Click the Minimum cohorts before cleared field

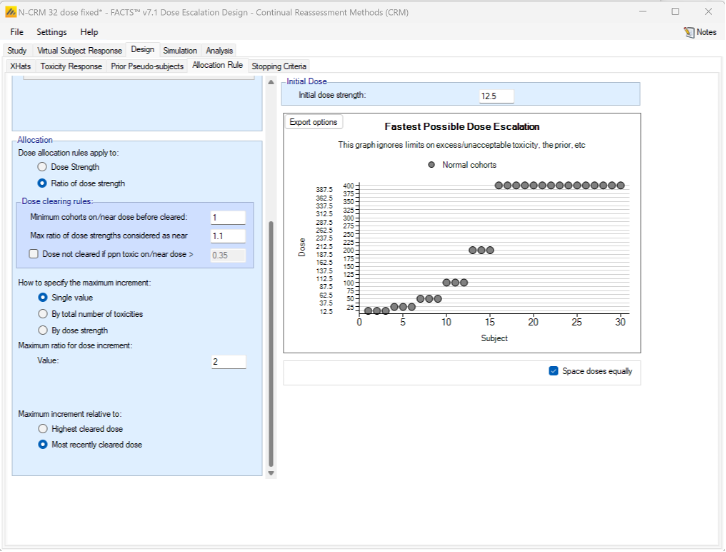pos(228,217)
